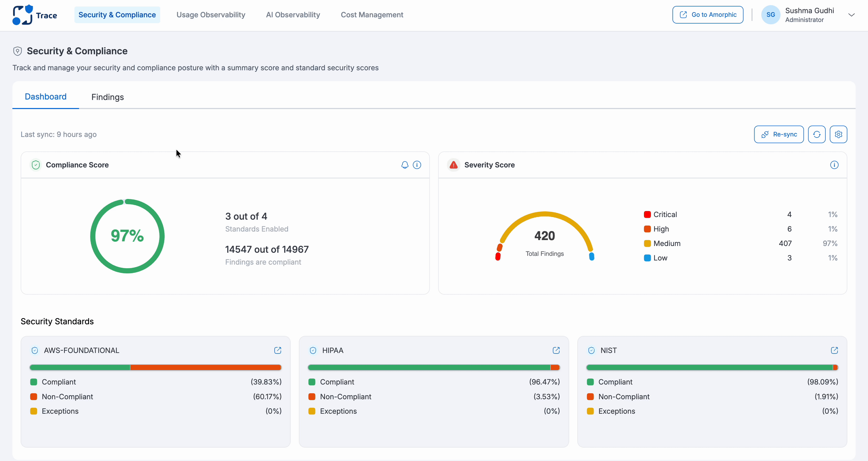Switch to AI Observability
Screen dimensions: 868x461
pos(293,15)
